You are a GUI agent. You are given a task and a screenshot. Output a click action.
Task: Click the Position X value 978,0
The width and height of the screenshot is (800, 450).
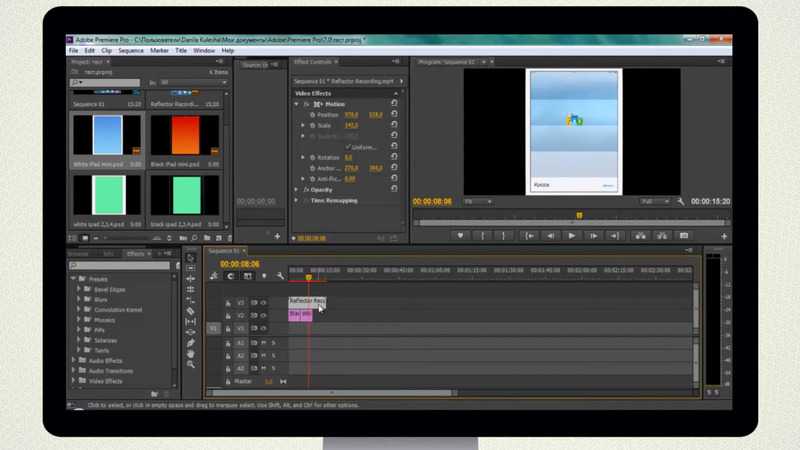[x=352, y=114]
